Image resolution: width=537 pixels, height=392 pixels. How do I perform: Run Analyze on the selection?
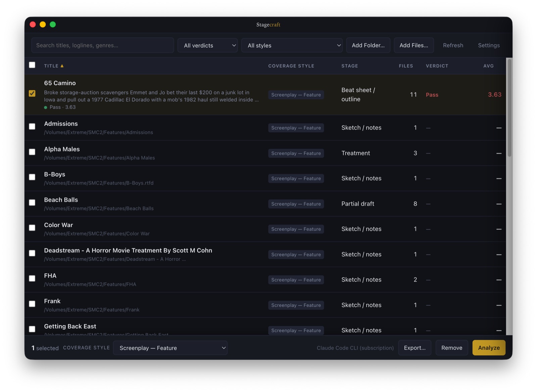tap(489, 348)
